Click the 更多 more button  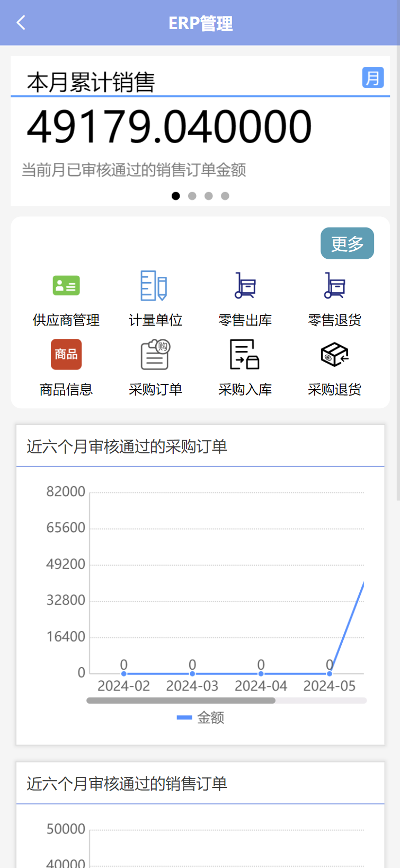click(348, 243)
